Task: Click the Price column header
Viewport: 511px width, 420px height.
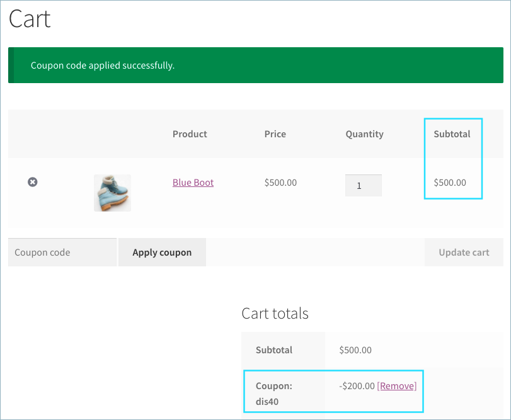Action: [x=275, y=134]
